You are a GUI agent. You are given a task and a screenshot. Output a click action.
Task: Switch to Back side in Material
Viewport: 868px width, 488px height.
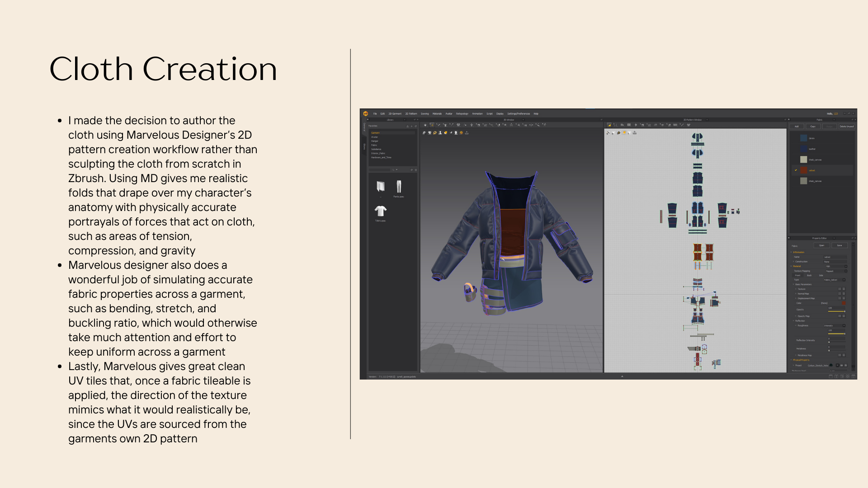tap(809, 275)
